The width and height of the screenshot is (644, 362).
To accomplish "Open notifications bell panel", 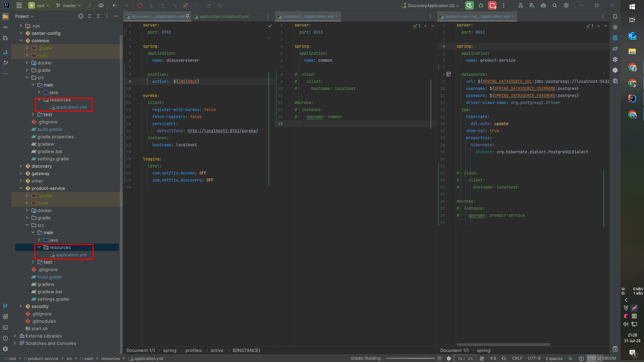I will coord(615,16).
